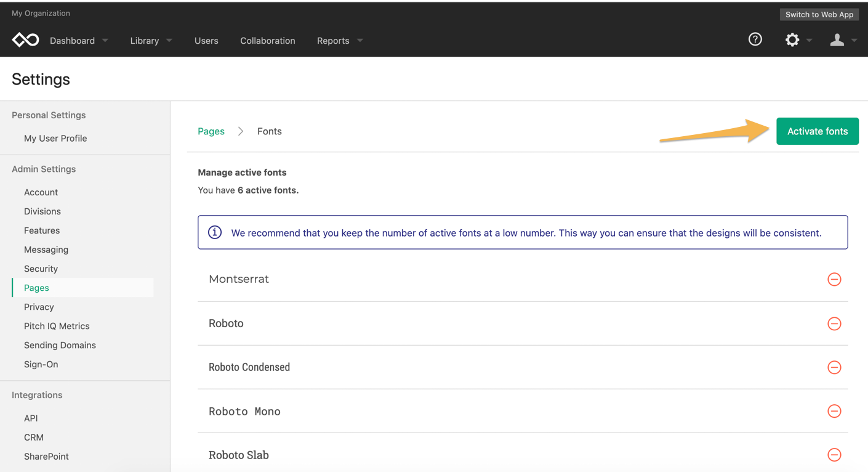
Task: Deactivate the Roboto Condensed font
Action: [x=834, y=367]
